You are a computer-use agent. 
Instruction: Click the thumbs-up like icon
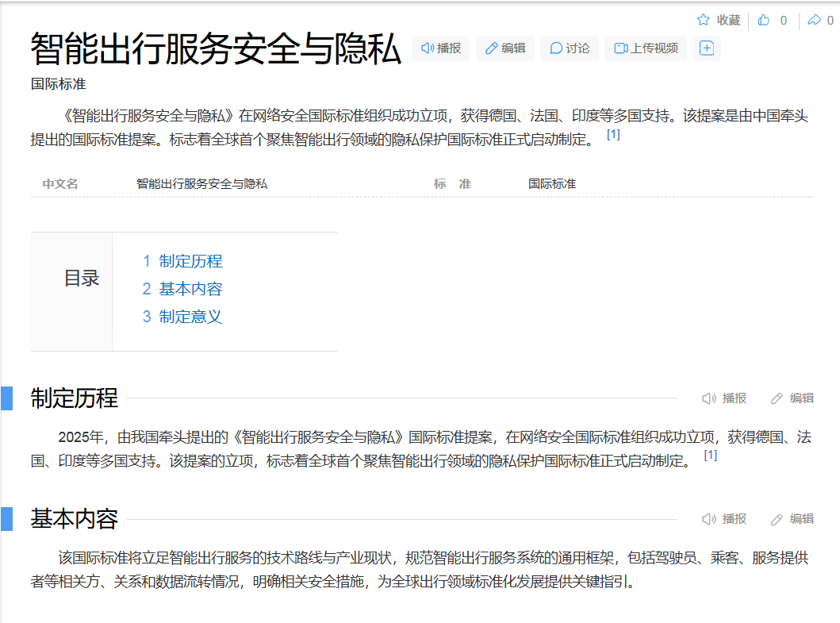(x=764, y=20)
